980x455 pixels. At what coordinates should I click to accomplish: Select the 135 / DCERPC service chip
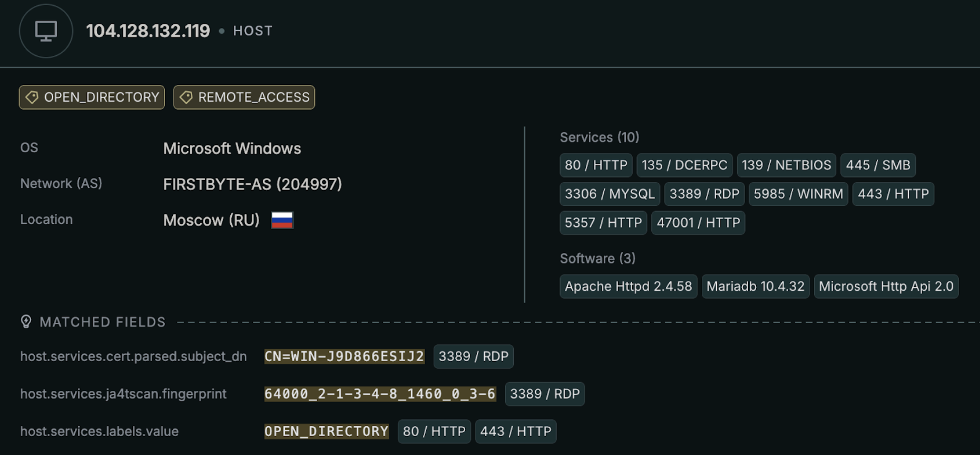pos(684,165)
